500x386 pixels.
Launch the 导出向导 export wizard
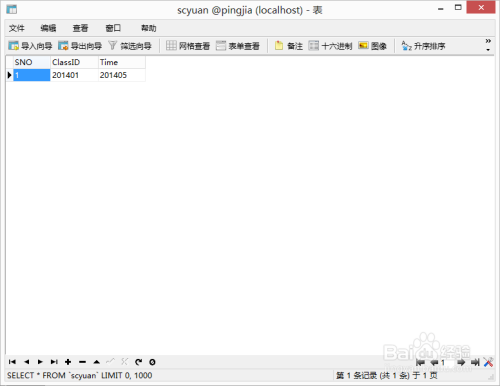pyautogui.click(x=80, y=46)
